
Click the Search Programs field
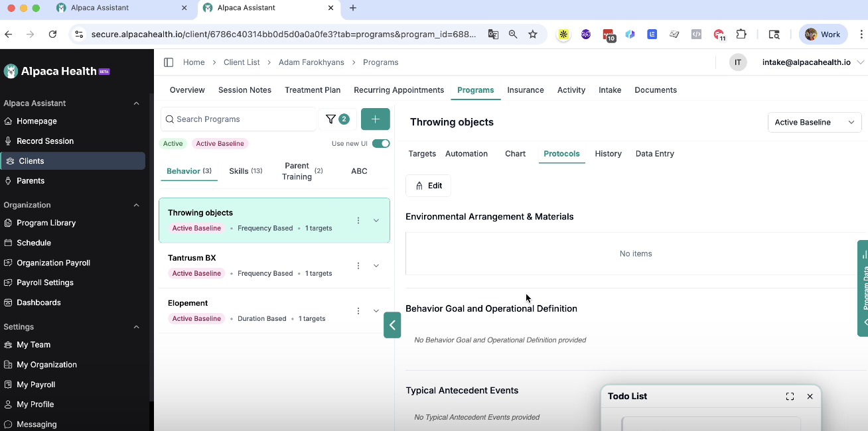click(239, 119)
